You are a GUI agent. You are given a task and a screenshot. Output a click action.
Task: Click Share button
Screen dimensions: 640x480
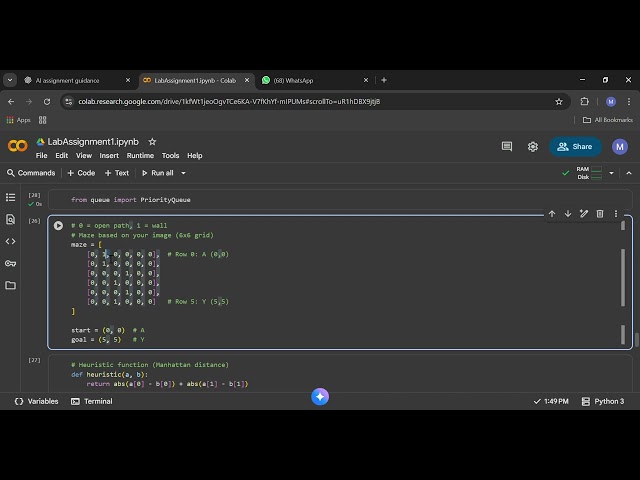575,147
